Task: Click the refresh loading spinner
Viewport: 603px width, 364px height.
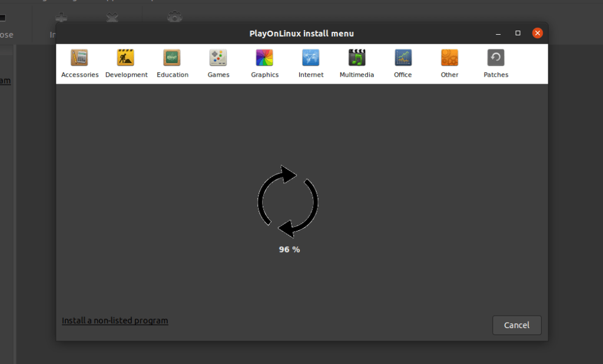Action: click(x=287, y=201)
